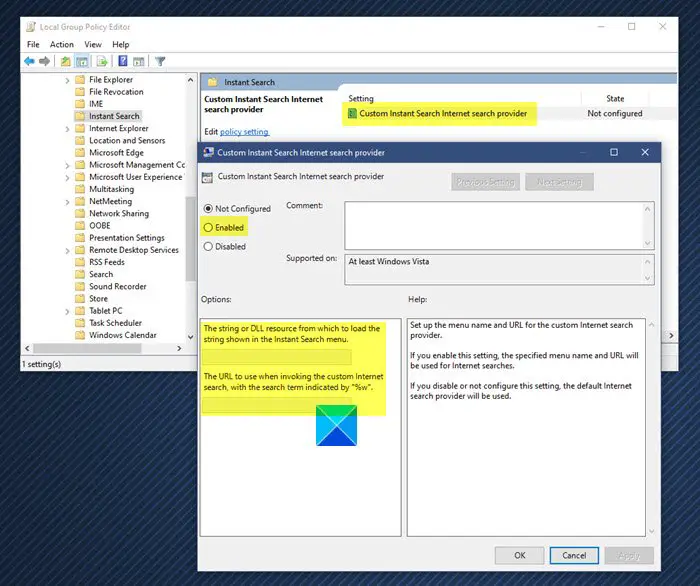Select the Network Sharing tree item
700x586 pixels.
(x=119, y=213)
